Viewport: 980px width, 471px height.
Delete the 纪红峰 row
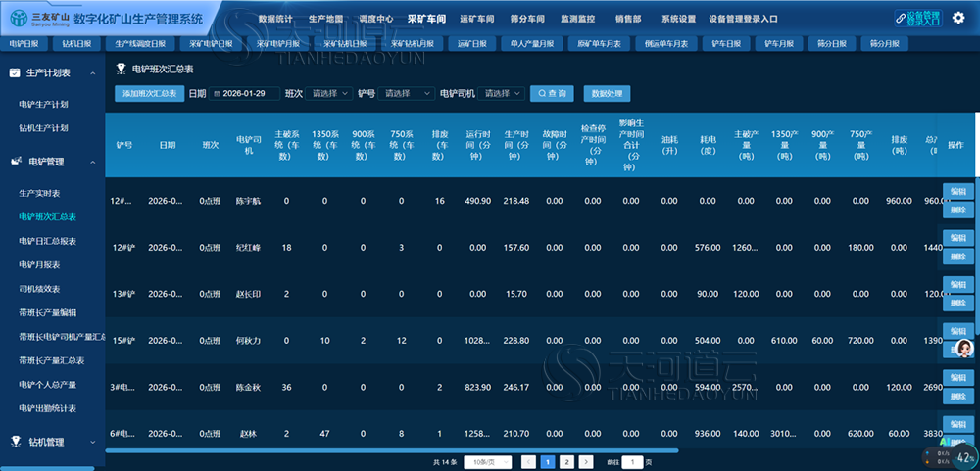[957, 257]
